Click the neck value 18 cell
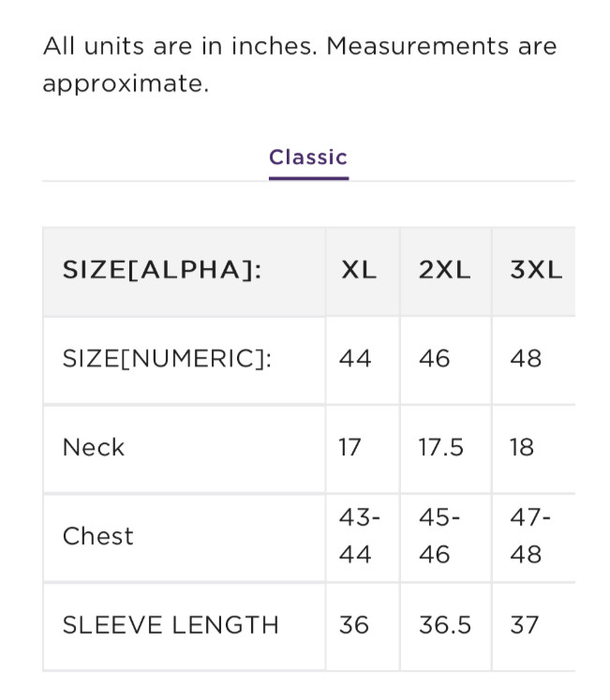 point(522,448)
